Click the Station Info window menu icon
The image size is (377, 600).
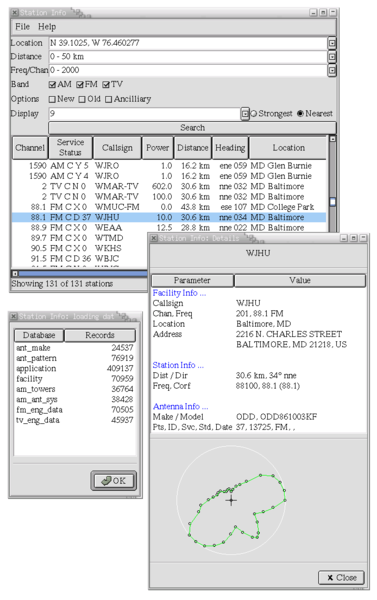[x=15, y=13]
